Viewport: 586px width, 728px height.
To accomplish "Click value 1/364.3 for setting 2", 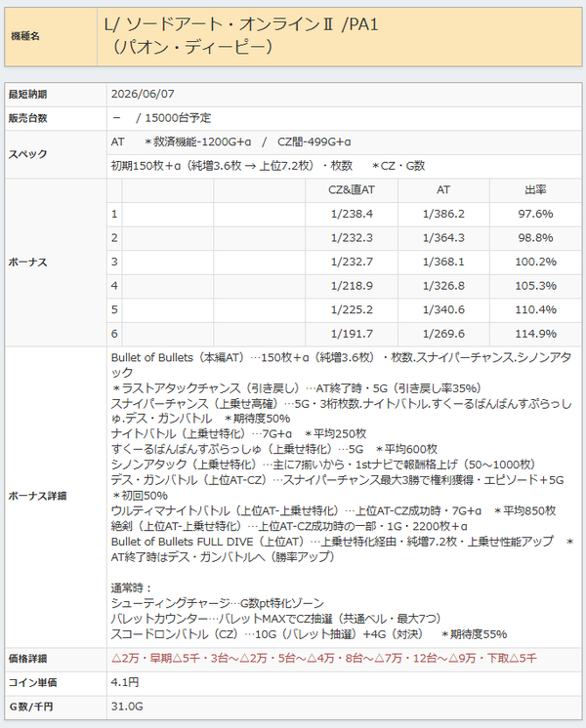I will 443,238.
